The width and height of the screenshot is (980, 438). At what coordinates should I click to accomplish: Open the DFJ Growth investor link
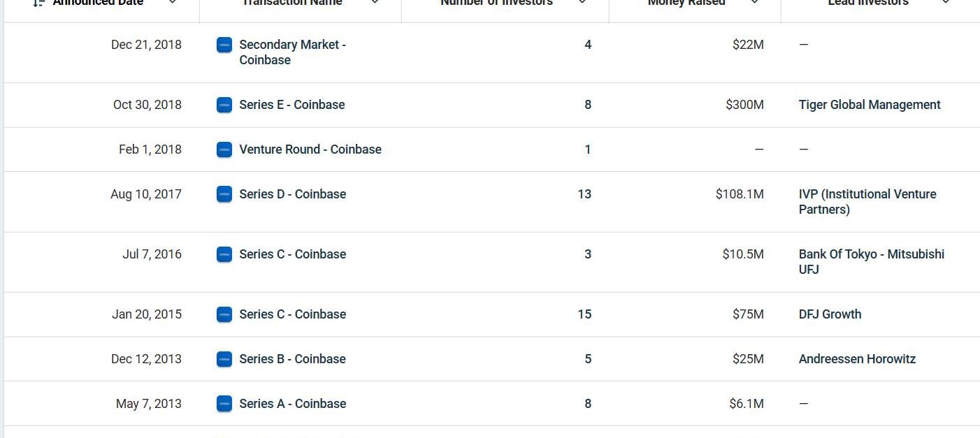[830, 314]
